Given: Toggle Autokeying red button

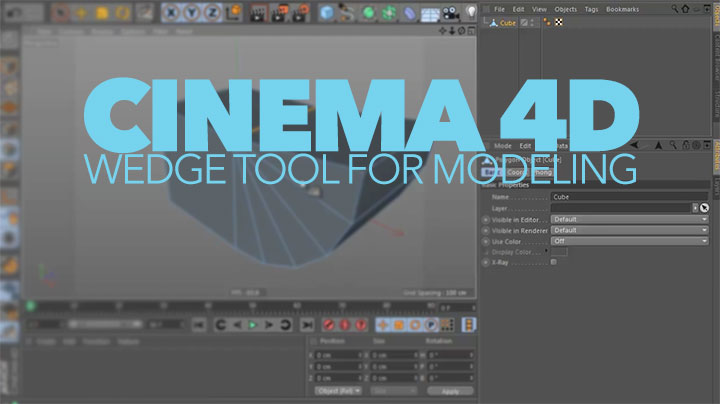Looking at the screenshot, I should pos(345,325).
